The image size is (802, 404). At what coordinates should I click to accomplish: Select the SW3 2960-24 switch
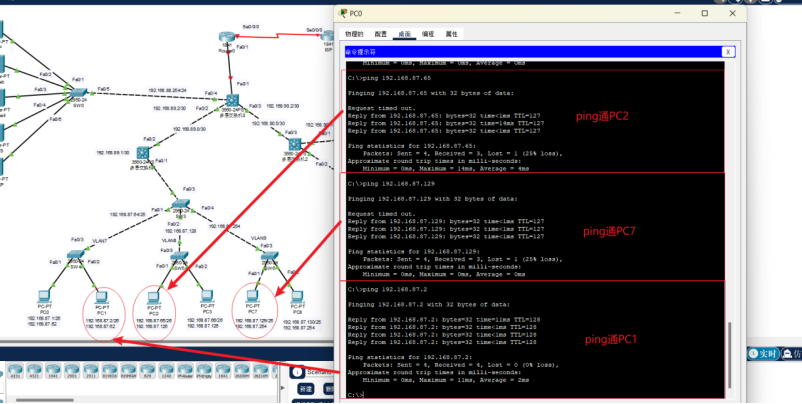181,204
